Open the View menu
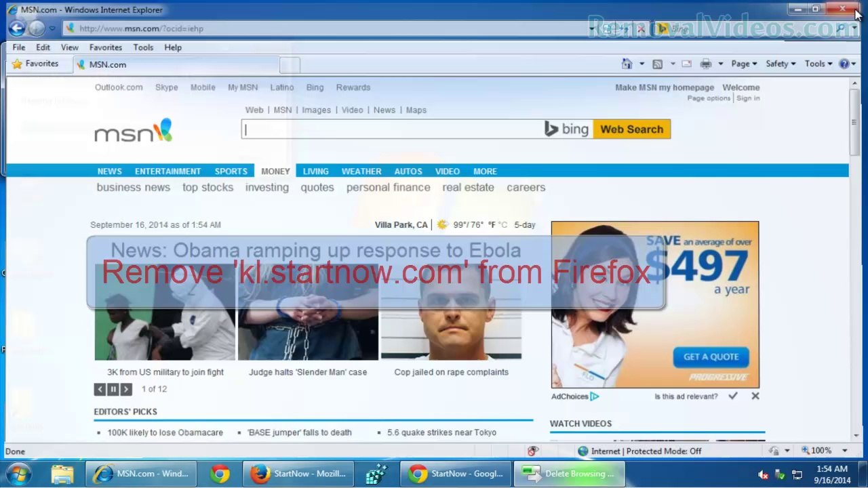Viewport: 868px width, 488px height. click(70, 47)
